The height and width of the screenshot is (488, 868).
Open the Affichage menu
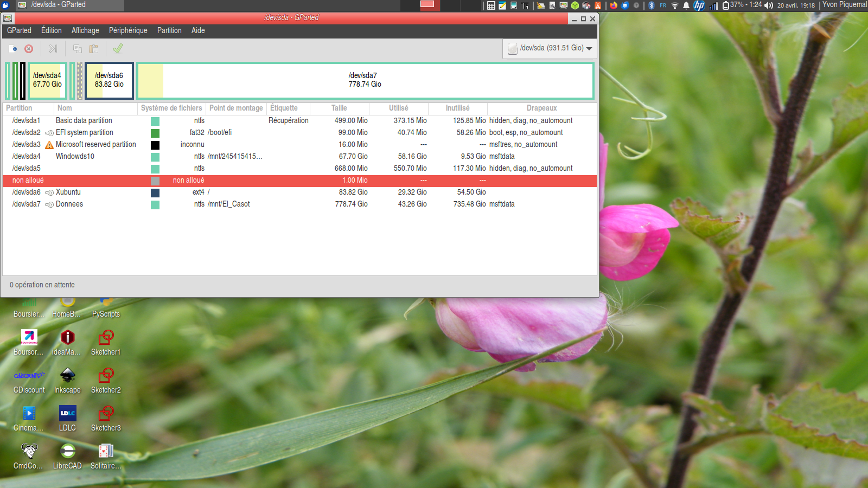pos(85,30)
